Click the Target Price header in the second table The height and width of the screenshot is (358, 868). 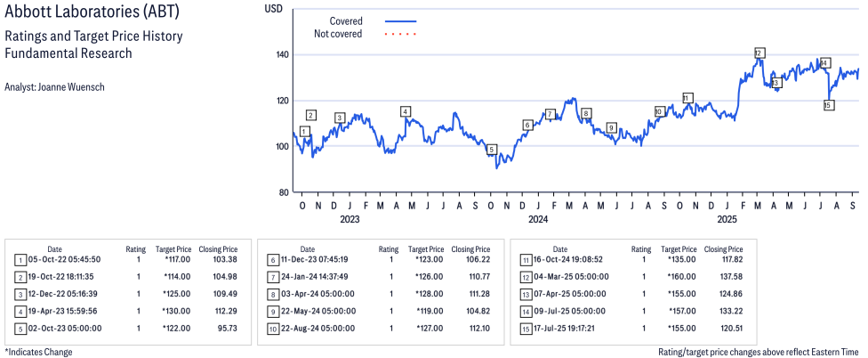point(426,249)
